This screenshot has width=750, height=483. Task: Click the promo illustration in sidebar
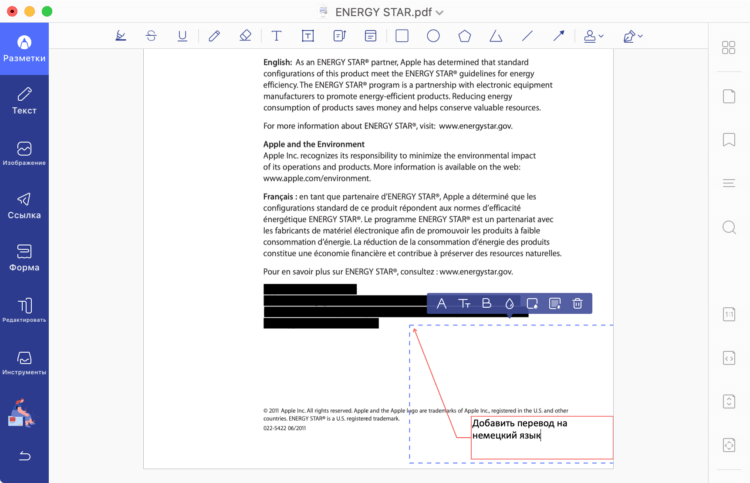21,413
